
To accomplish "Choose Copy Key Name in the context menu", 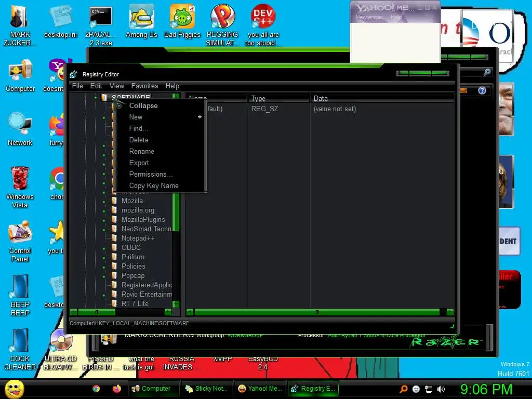I will [x=160, y=185].
